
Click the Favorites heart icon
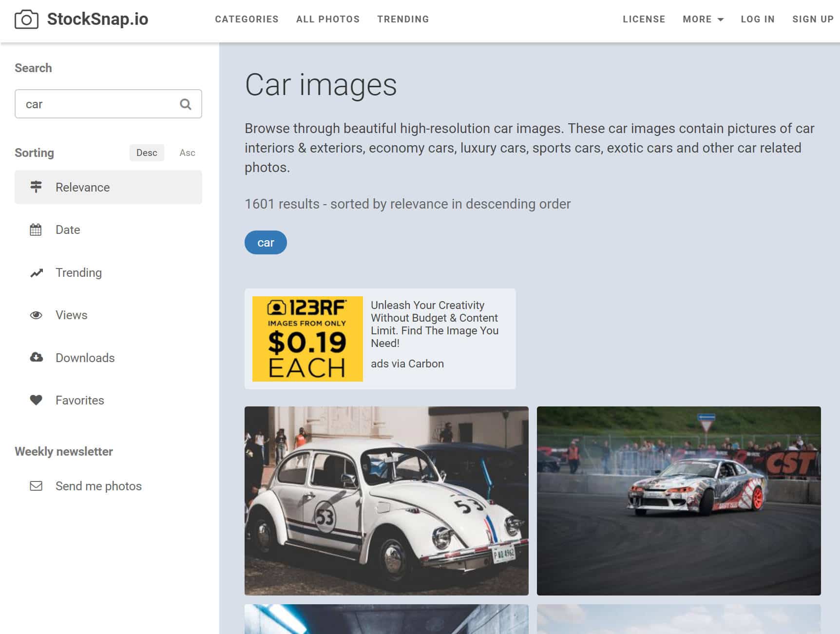pos(36,400)
